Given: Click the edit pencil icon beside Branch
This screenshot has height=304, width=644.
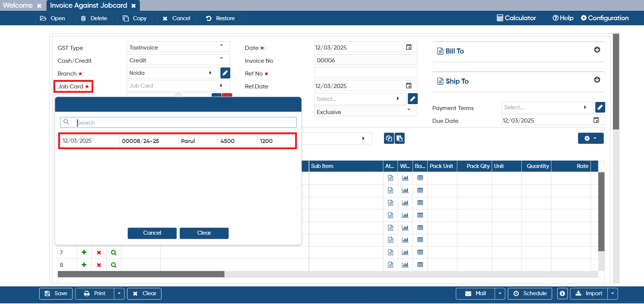Looking at the screenshot, I should (x=225, y=73).
